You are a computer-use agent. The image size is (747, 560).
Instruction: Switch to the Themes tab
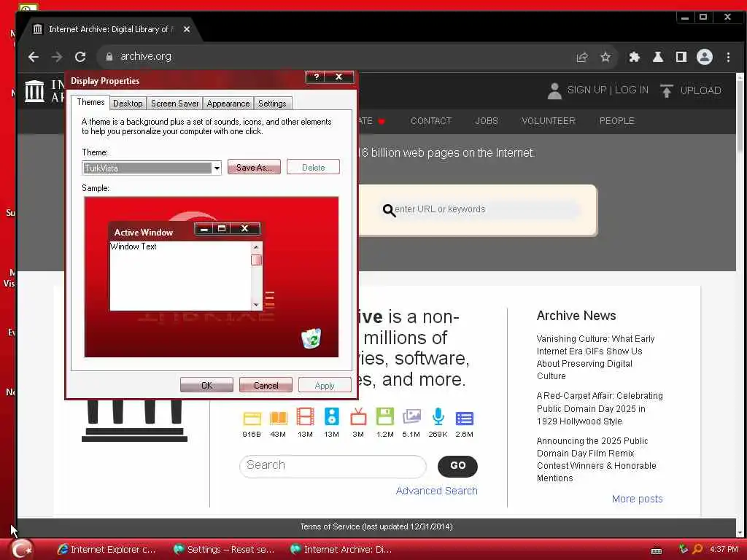click(90, 102)
